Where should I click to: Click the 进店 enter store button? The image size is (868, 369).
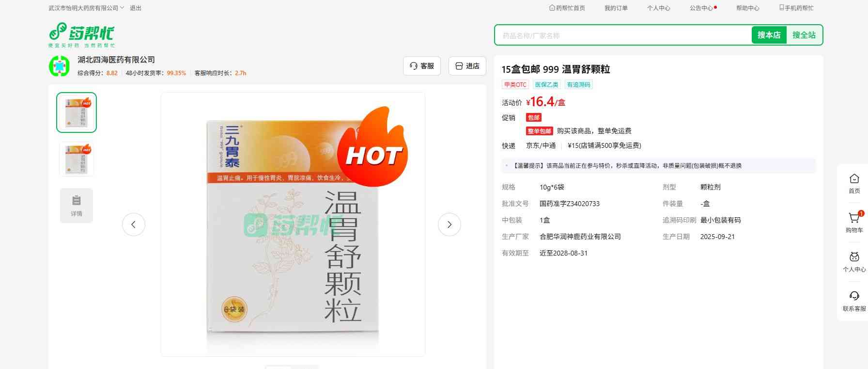(x=467, y=66)
